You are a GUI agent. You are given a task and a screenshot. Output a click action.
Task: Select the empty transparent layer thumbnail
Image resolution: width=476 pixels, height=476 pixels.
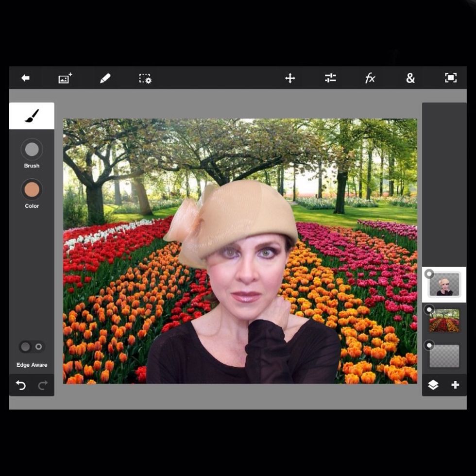(x=444, y=356)
